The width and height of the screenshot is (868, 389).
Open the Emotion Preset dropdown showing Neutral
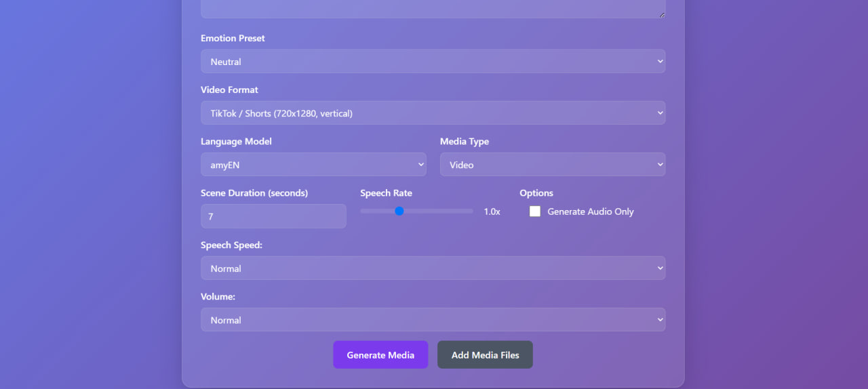(433, 61)
